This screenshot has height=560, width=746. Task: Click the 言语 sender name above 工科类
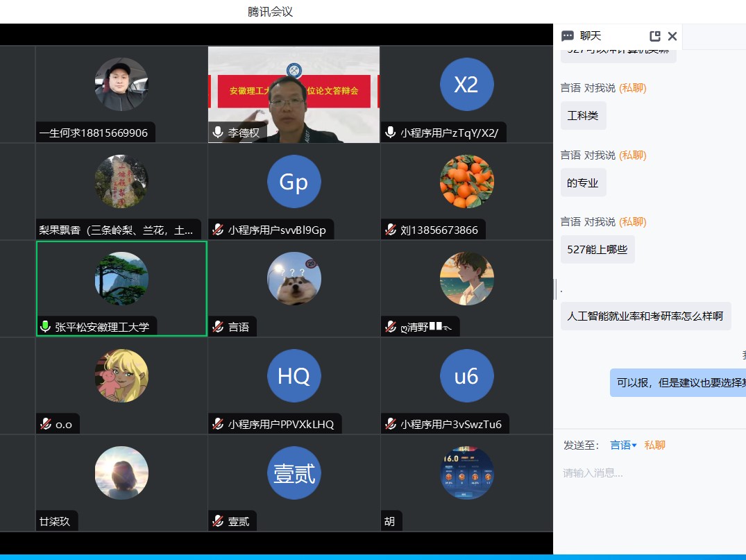pyautogui.click(x=570, y=87)
